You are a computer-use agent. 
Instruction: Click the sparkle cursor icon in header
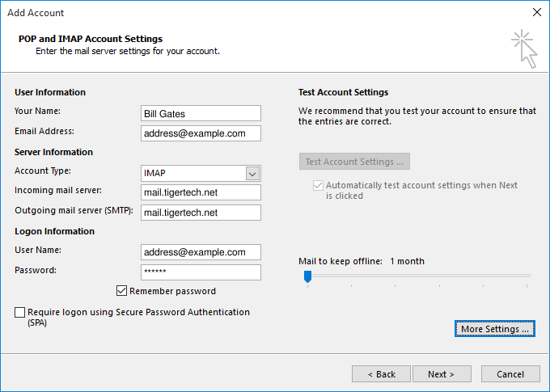pyautogui.click(x=523, y=48)
